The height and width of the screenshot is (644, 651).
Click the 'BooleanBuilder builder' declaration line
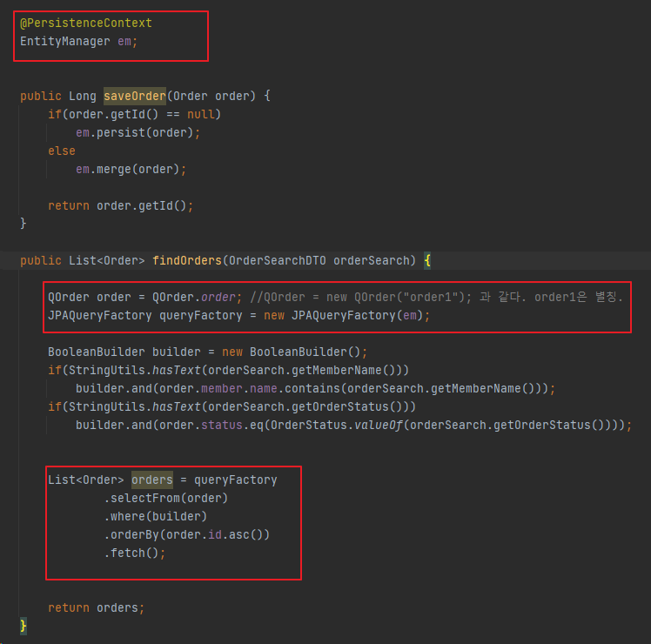click(208, 352)
